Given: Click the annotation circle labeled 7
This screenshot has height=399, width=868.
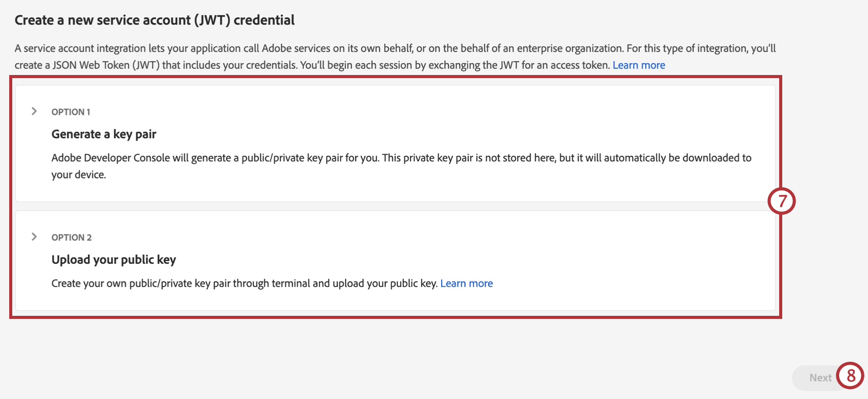Looking at the screenshot, I should pos(782,202).
